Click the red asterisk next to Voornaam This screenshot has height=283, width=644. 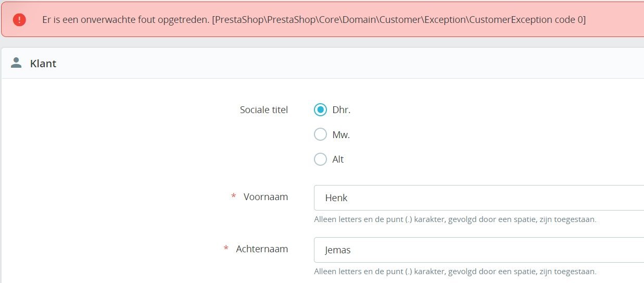click(x=233, y=197)
